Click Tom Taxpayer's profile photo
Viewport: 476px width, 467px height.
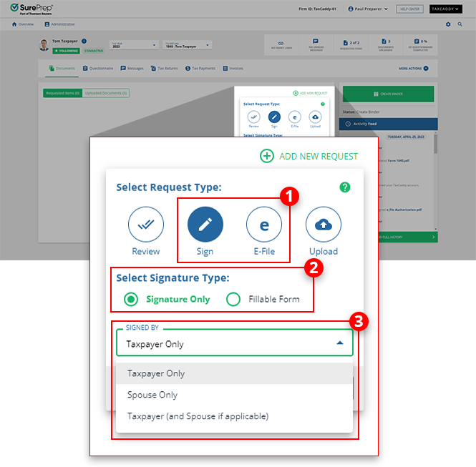44,45
